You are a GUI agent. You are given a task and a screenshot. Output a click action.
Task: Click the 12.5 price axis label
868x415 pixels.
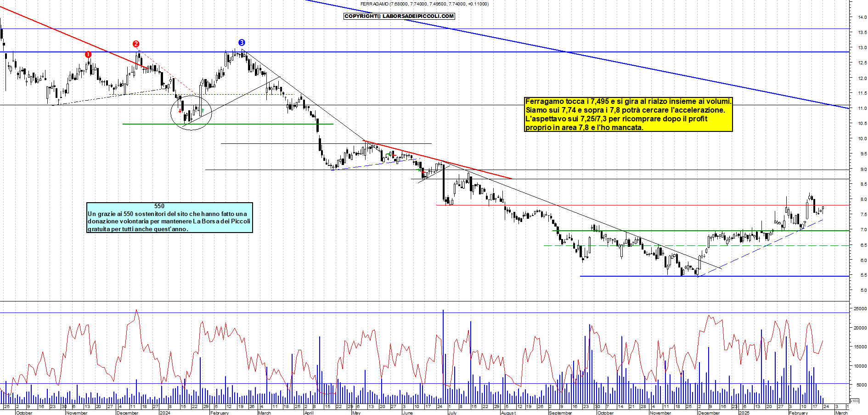coord(862,63)
